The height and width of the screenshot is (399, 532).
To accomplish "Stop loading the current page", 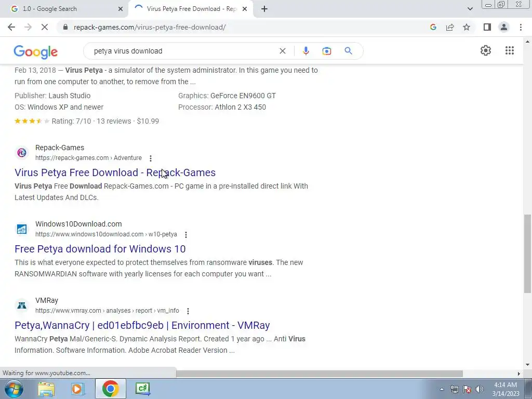I will click(x=45, y=27).
